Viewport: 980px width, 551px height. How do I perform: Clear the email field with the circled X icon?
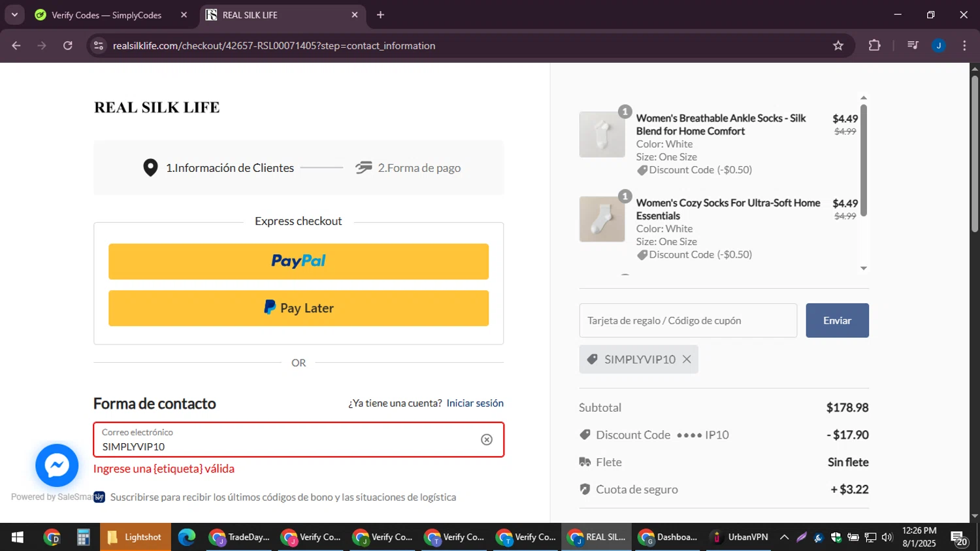(x=487, y=440)
